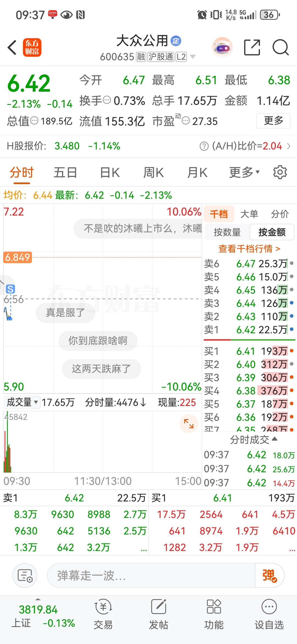Tap the 总值 info face icon
This screenshot has width=297, height=644.
click(34, 121)
